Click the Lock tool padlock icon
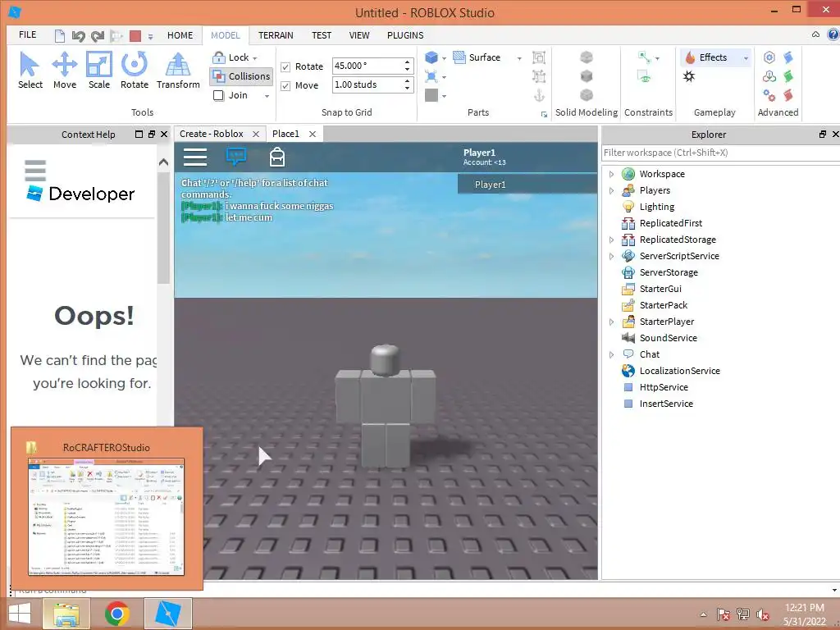 click(218, 57)
